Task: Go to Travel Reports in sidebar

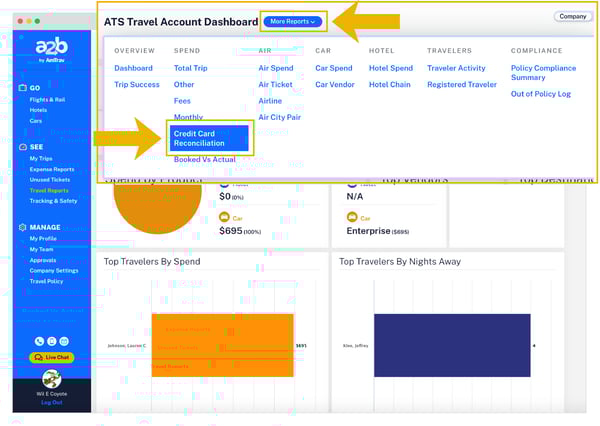Action: 49,190
